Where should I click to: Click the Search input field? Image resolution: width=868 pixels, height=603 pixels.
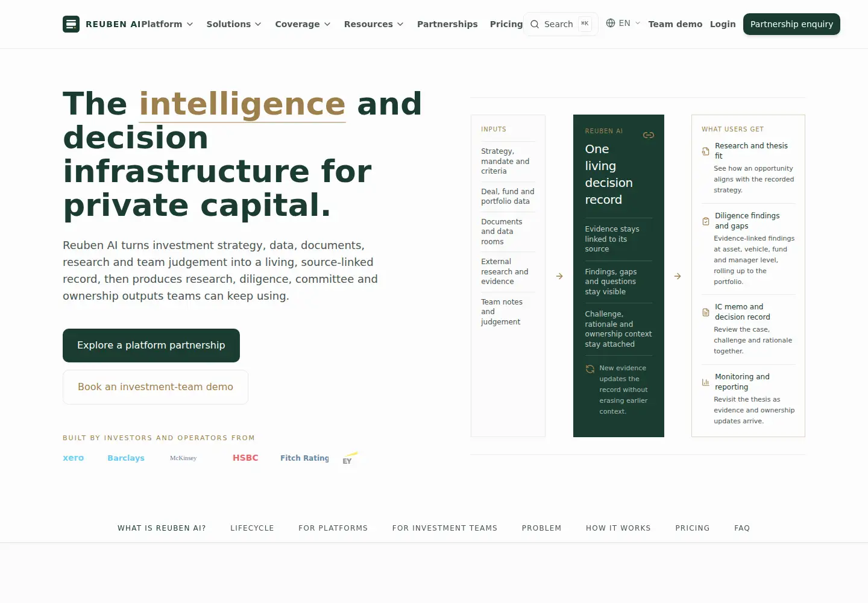[561, 24]
